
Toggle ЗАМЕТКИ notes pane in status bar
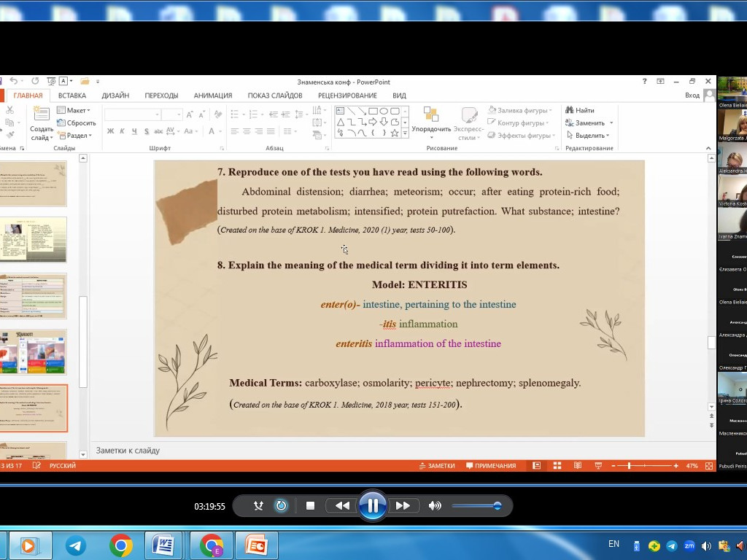(x=437, y=466)
